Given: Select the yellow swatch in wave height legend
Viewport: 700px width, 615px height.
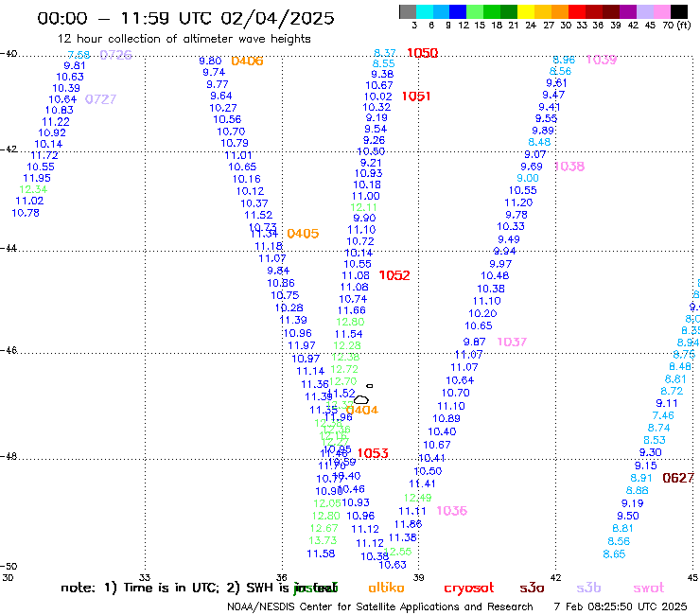Looking at the screenshot, I should pyautogui.click(x=526, y=11).
